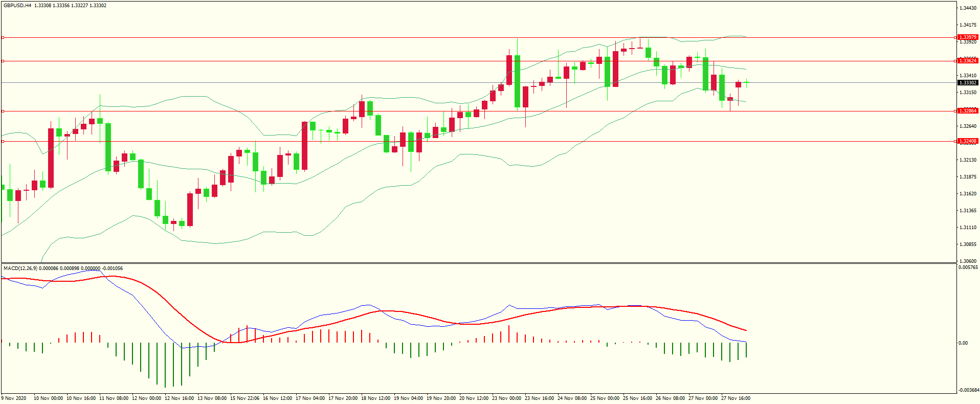Click the 1.30855 price scale value
This screenshot has width=980, height=404.
pos(968,244)
